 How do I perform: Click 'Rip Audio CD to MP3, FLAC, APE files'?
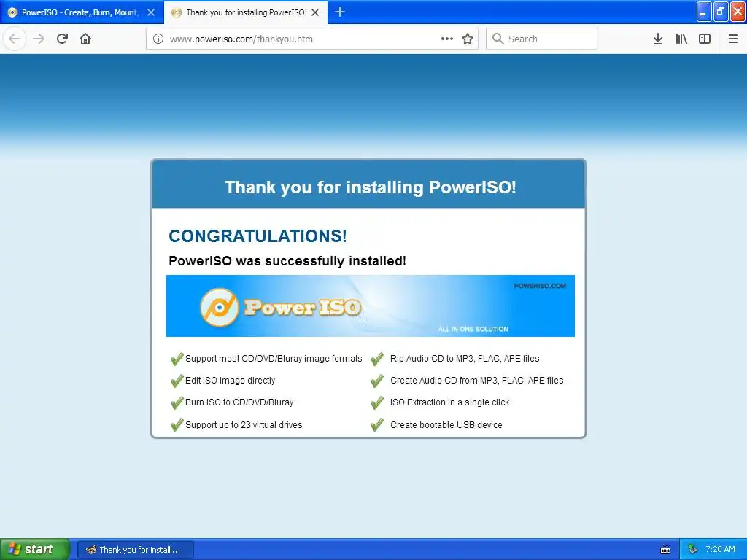tap(465, 359)
